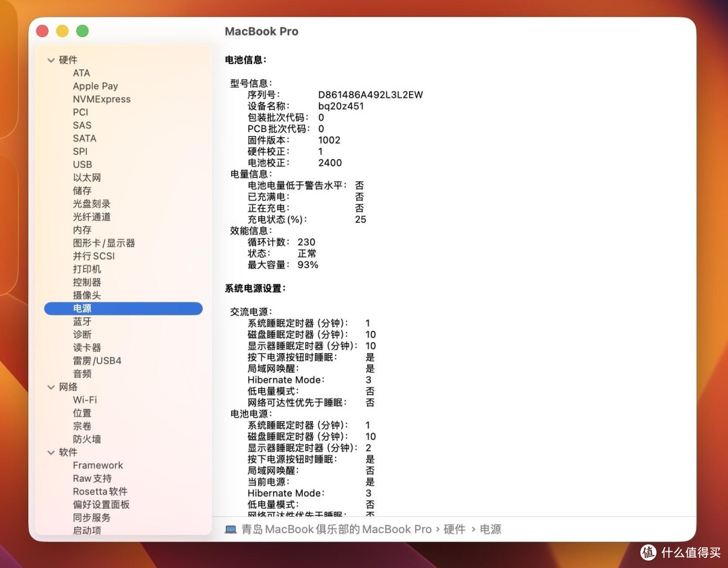Open the 防火墙 entry
The image size is (728, 568).
coord(87,439)
